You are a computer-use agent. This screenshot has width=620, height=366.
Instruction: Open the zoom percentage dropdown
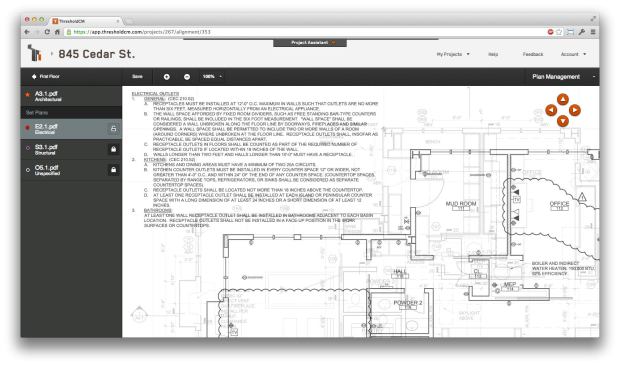click(212, 77)
